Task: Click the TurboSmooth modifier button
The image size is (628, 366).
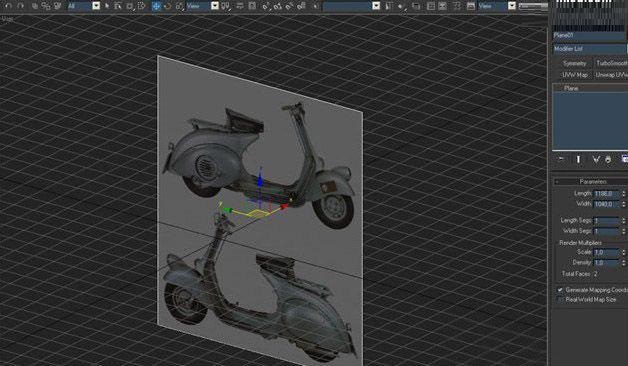Action: (610, 63)
